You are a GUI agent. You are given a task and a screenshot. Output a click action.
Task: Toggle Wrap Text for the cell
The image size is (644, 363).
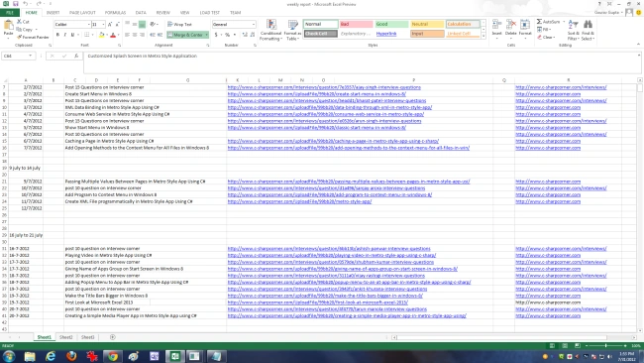179,24
